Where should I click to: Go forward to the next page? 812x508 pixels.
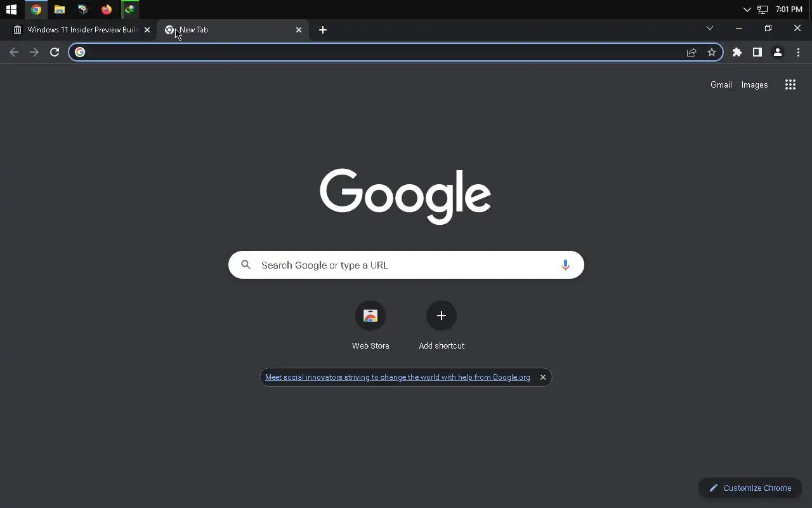(34, 52)
